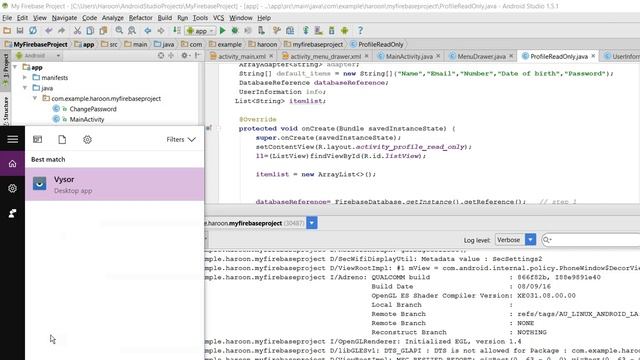Switch to the MainActivity.java tab
This screenshot has width=640, height=360.
click(409, 56)
